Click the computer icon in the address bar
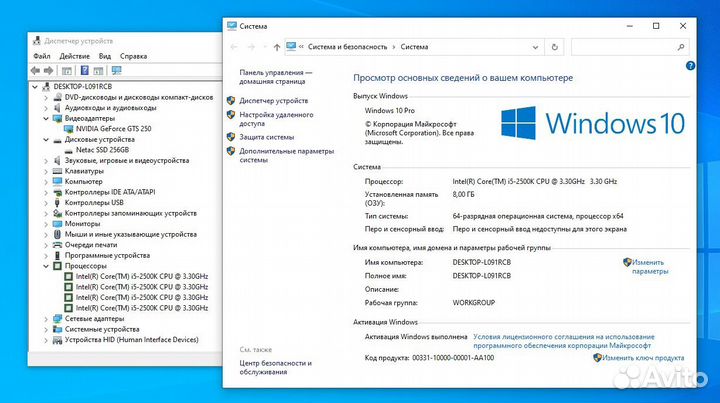The height and width of the screenshot is (403, 720). (291, 47)
